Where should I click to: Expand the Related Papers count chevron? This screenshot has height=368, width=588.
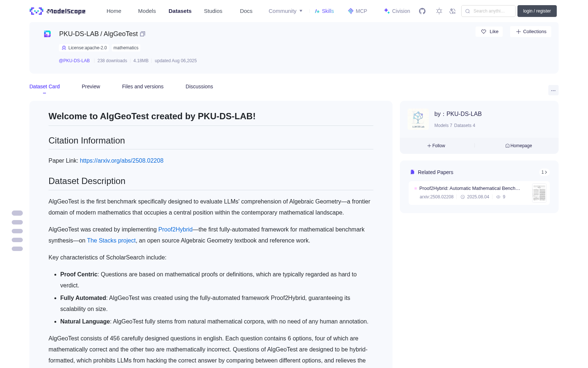[544, 172]
